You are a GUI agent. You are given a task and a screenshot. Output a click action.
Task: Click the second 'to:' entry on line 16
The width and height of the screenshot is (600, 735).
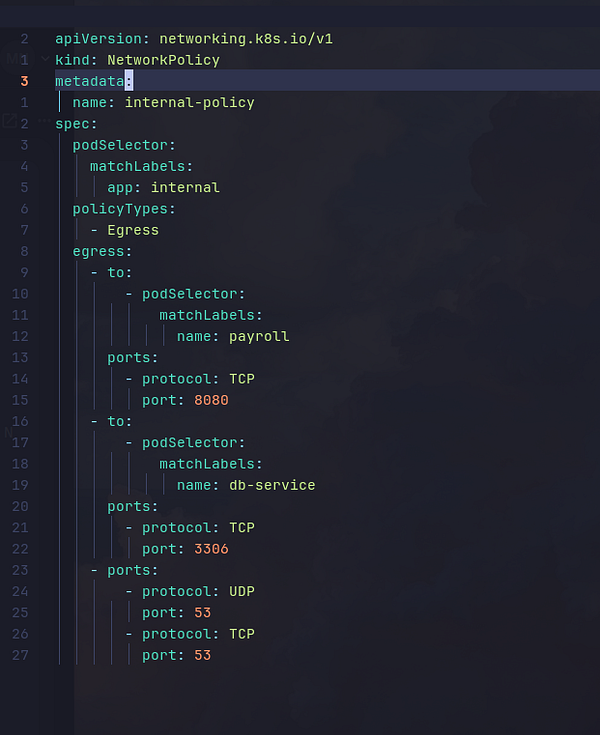point(120,421)
